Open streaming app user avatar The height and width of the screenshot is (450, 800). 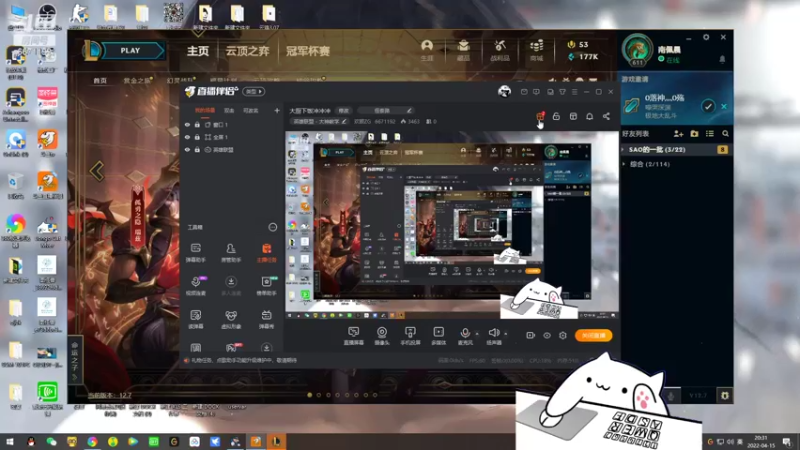504,91
